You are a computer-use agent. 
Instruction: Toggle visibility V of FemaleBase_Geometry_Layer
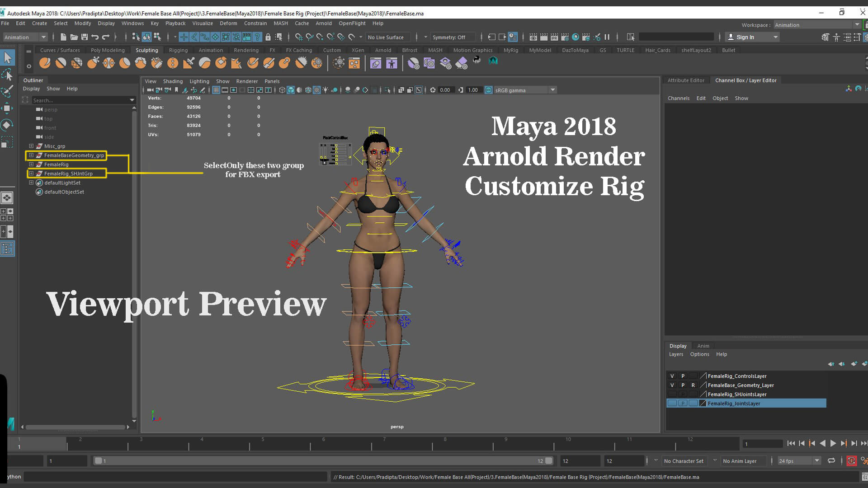(672, 385)
